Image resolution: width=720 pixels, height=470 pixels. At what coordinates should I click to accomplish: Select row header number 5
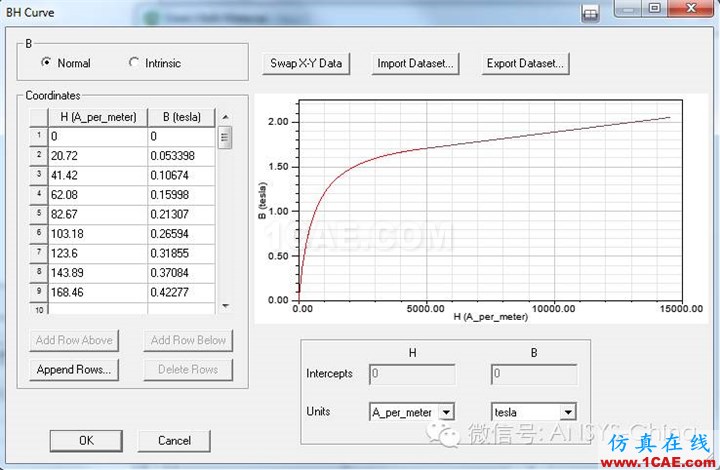[39, 214]
